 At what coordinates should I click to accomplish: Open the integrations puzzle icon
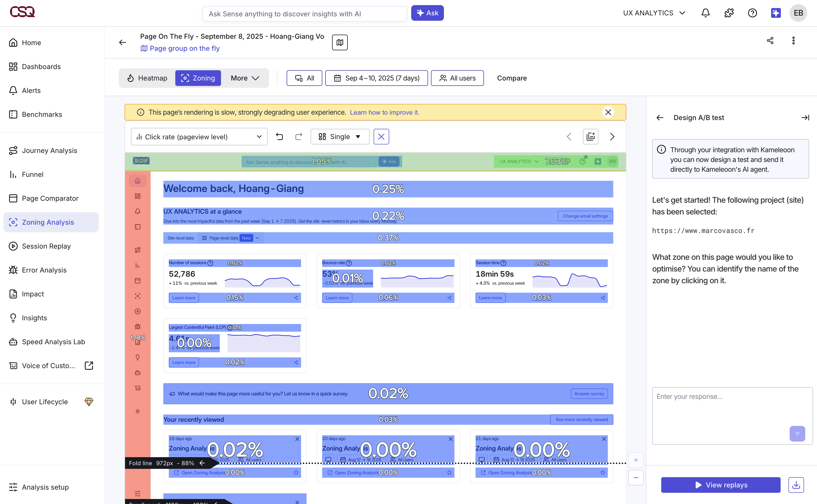[x=729, y=13]
